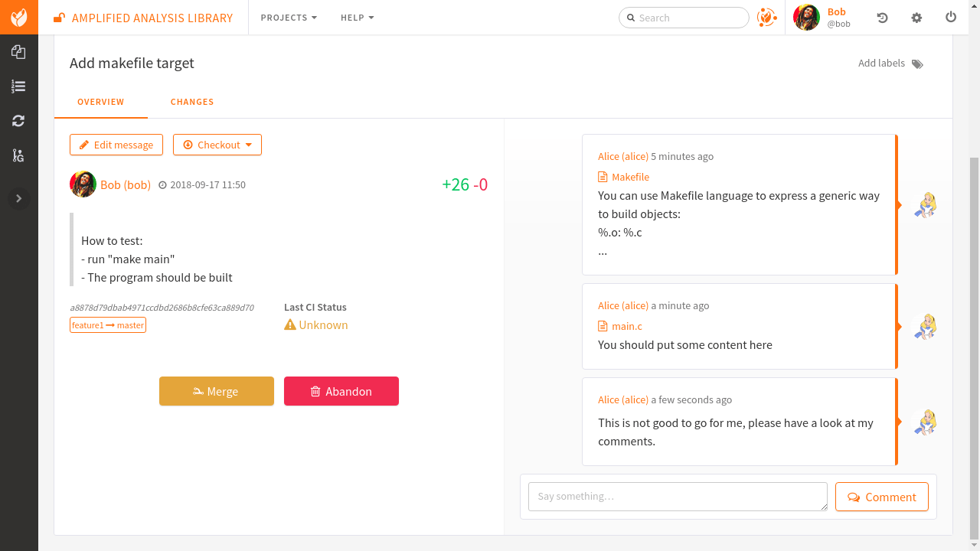Click the orange logo icon at top-left
This screenshot has height=551, width=980.
pyautogui.click(x=18, y=17)
